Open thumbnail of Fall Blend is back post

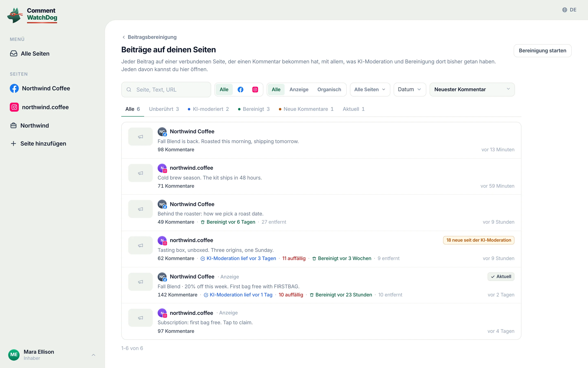[x=140, y=137]
